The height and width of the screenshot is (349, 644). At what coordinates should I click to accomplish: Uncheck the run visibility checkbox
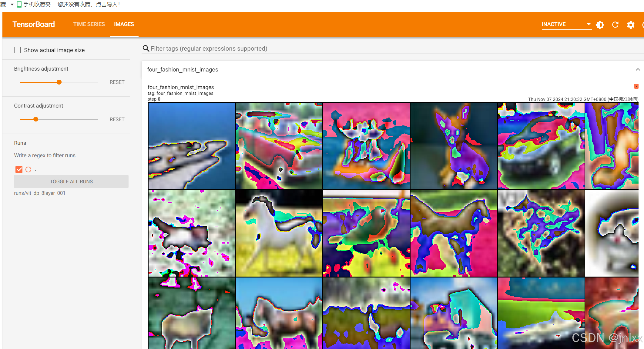19,169
